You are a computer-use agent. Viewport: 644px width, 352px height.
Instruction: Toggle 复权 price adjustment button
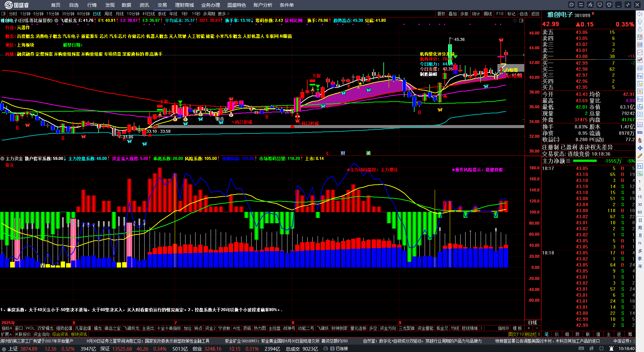(441, 14)
